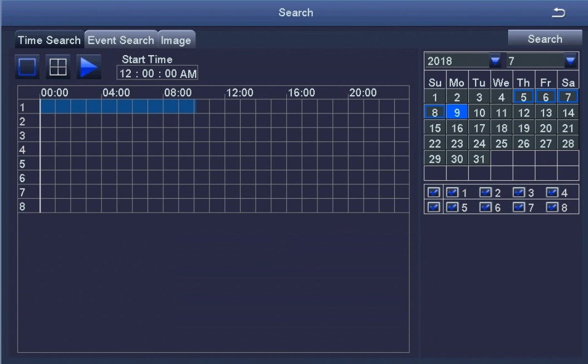Start playback with the blue play button
The width and height of the screenshot is (588, 364).
89,67
